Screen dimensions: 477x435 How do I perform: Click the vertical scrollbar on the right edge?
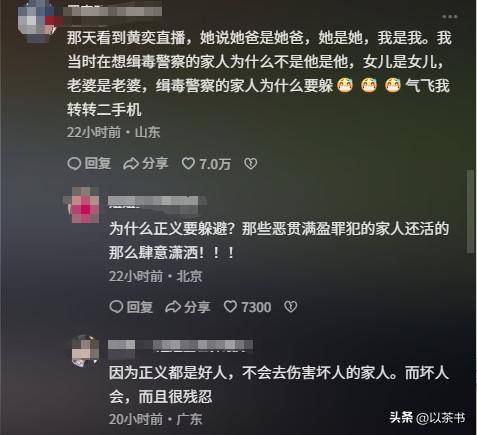tap(470, 212)
